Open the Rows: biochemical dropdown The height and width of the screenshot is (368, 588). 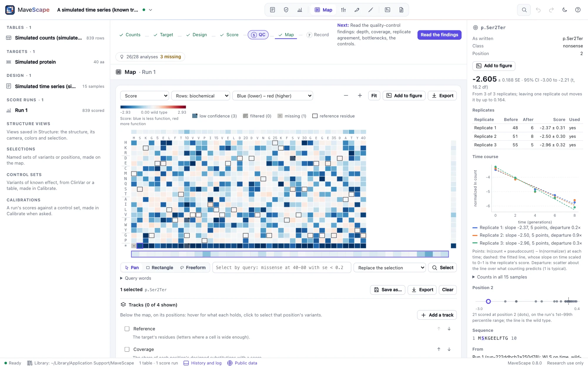click(201, 96)
